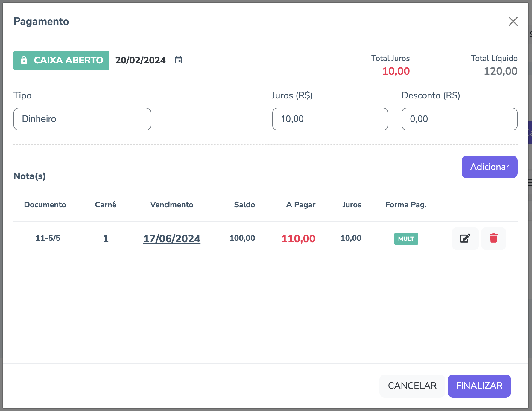The image size is (532, 411).
Task: Edit the 11-5/5 note row
Action: coord(465,238)
